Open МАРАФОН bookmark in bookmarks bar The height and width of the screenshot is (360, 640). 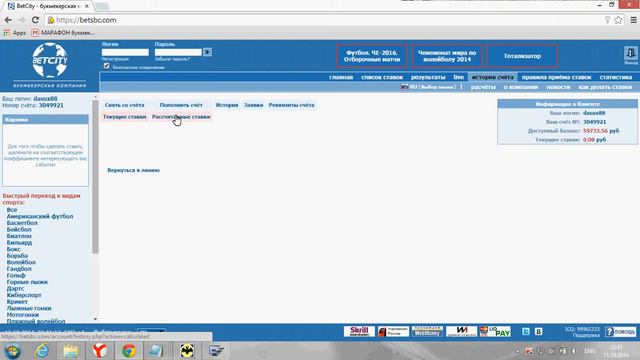[x=63, y=33]
